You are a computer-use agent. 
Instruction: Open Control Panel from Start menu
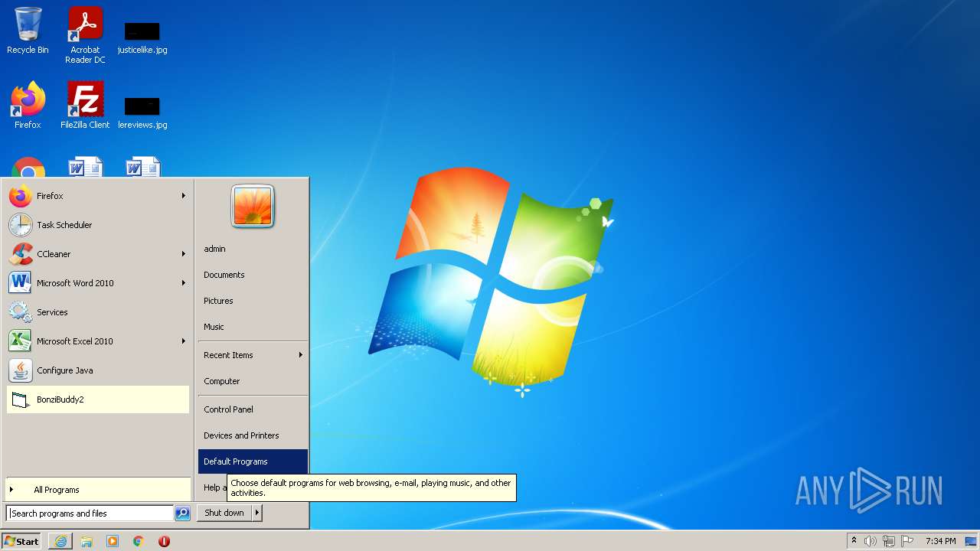253,409
